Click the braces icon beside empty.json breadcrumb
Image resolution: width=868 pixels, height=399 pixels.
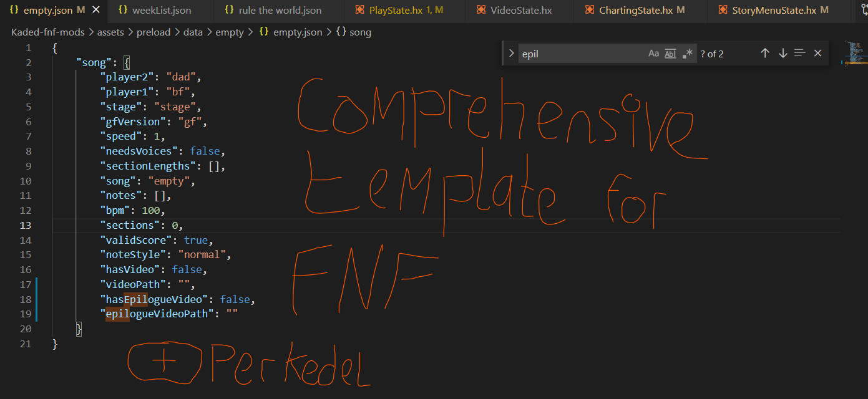tap(263, 32)
